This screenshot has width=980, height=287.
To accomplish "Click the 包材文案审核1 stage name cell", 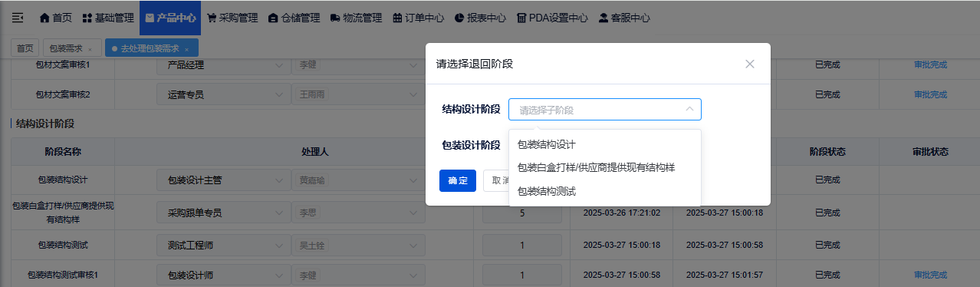I will click(x=63, y=65).
